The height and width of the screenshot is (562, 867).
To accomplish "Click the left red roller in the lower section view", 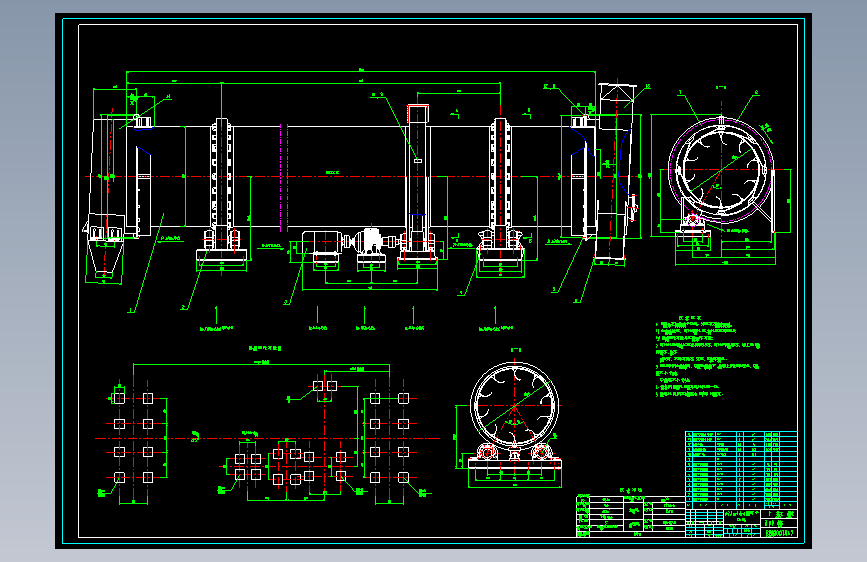I will (487, 451).
